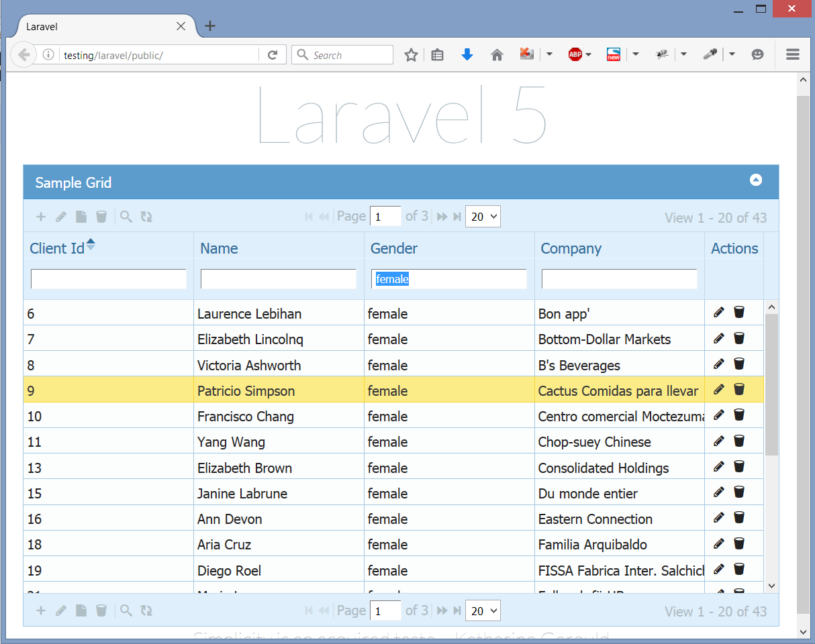Delete the Laurence Lebihan row via trash icon
815x644 pixels.
(739, 312)
